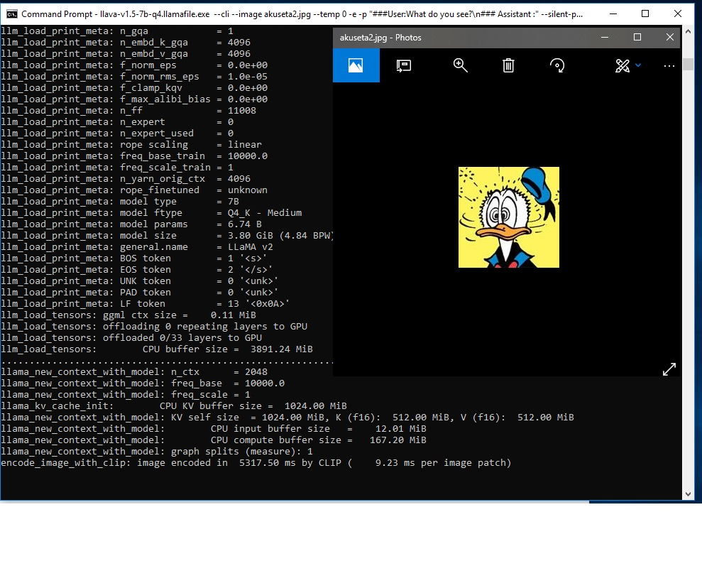Click the 'freq_base_train = 10000.0' line

click(134, 156)
